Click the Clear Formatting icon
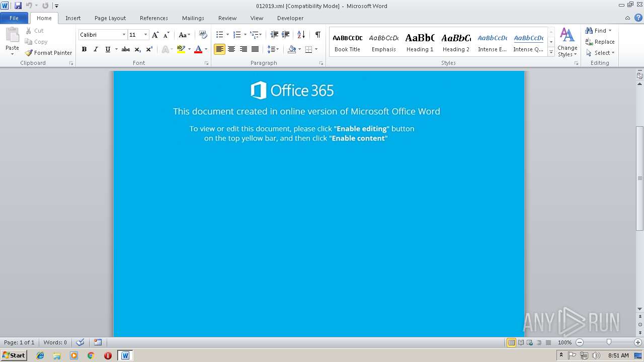 pyautogui.click(x=203, y=35)
